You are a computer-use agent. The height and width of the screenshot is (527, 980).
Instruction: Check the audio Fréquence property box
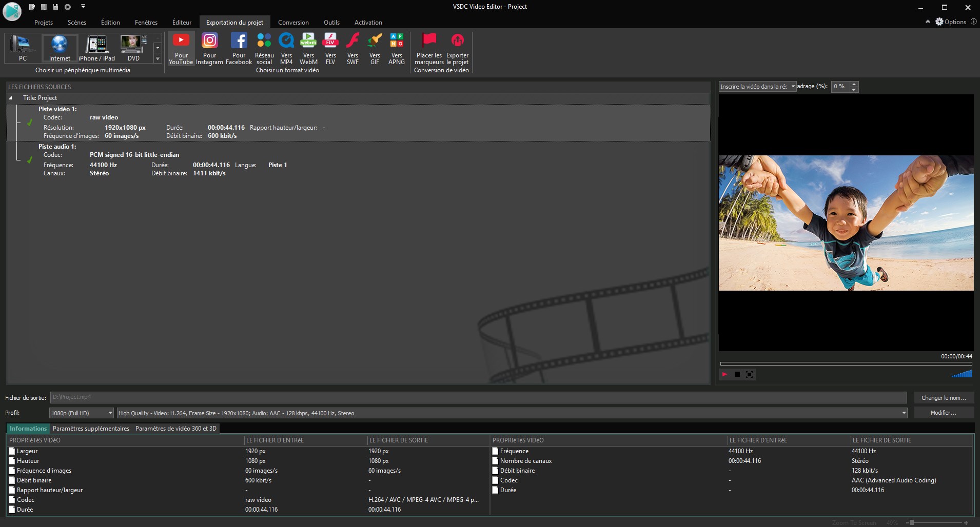coord(496,451)
